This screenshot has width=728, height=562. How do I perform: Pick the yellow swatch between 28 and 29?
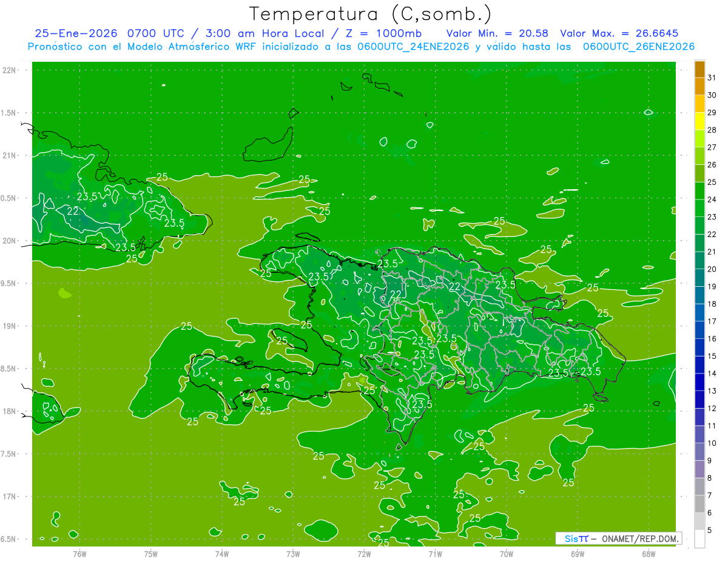699,121
